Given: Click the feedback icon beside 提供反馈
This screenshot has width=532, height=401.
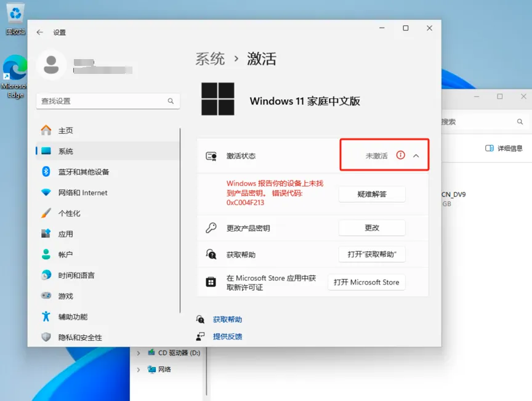Looking at the screenshot, I should [200, 336].
